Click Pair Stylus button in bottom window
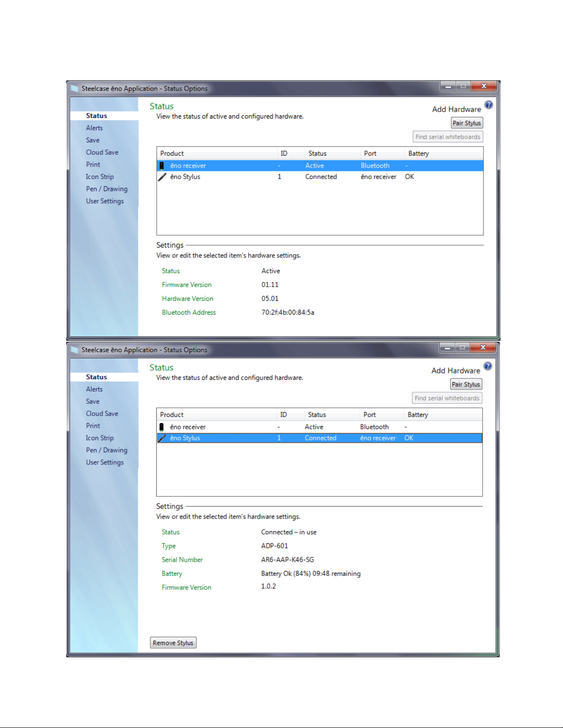 tap(466, 384)
